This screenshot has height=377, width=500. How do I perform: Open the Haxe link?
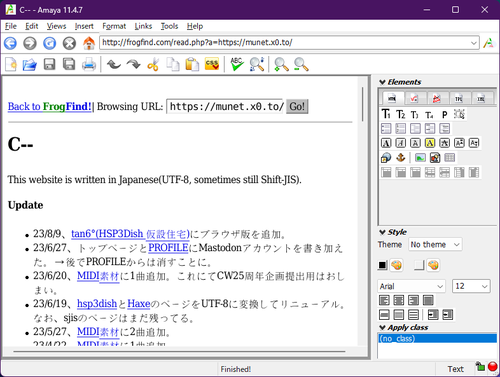139,304
